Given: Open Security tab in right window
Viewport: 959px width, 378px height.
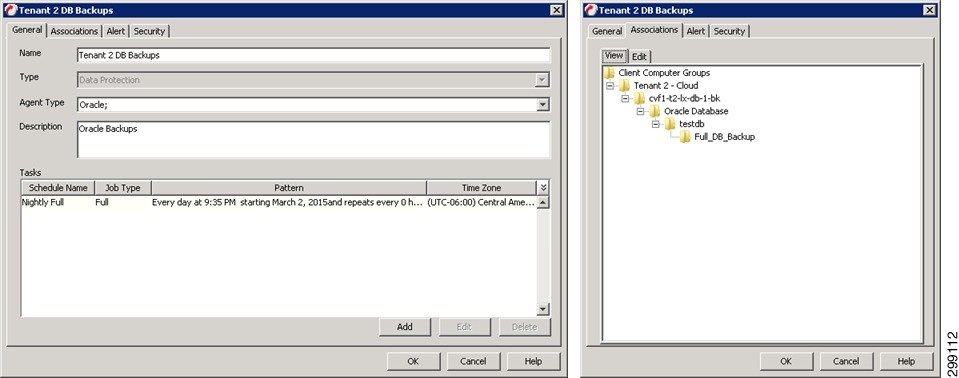Looking at the screenshot, I should pyautogui.click(x=729, y=31).
